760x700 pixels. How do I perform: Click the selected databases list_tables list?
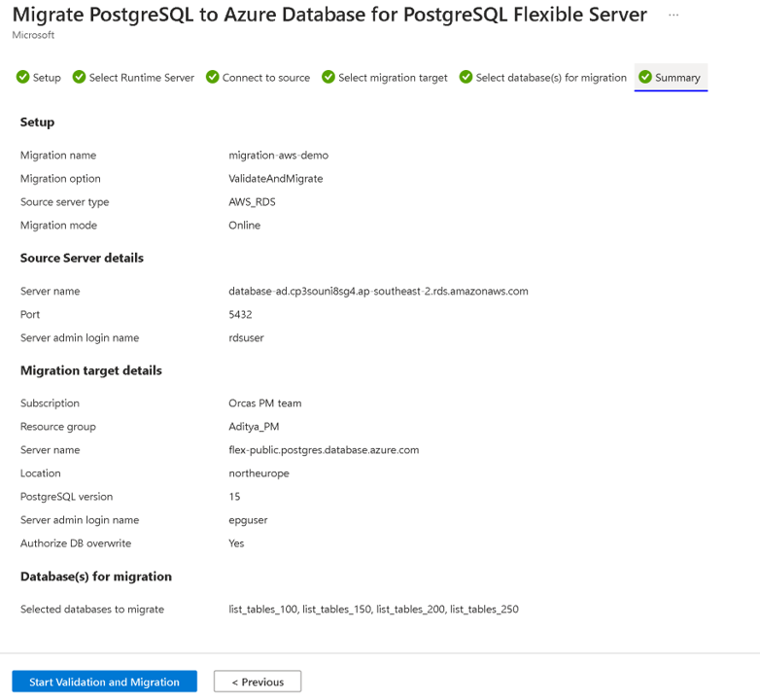[374, 610]
